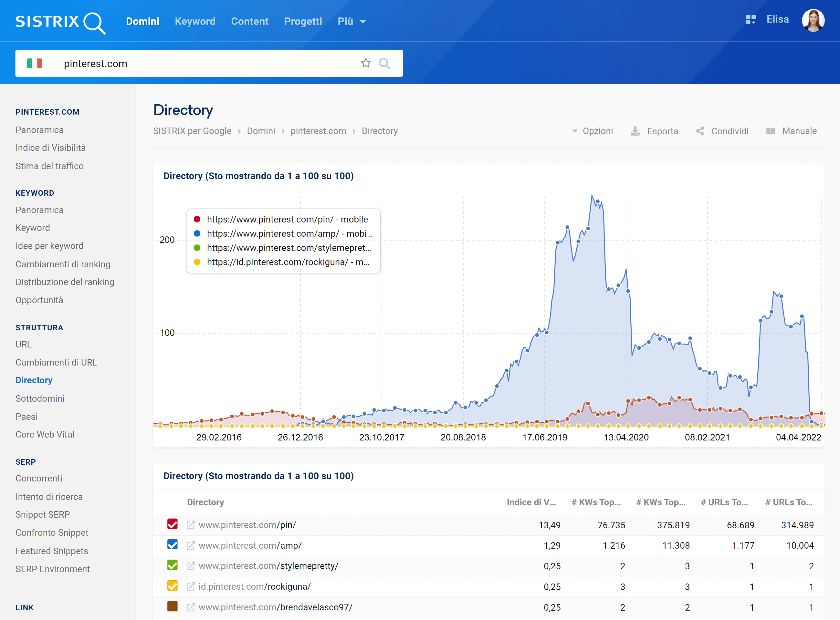The height and width of the screenshot is (620, 840).
Task: Click the search magnifier icon in search bar
Action: [x=384, y=63]
